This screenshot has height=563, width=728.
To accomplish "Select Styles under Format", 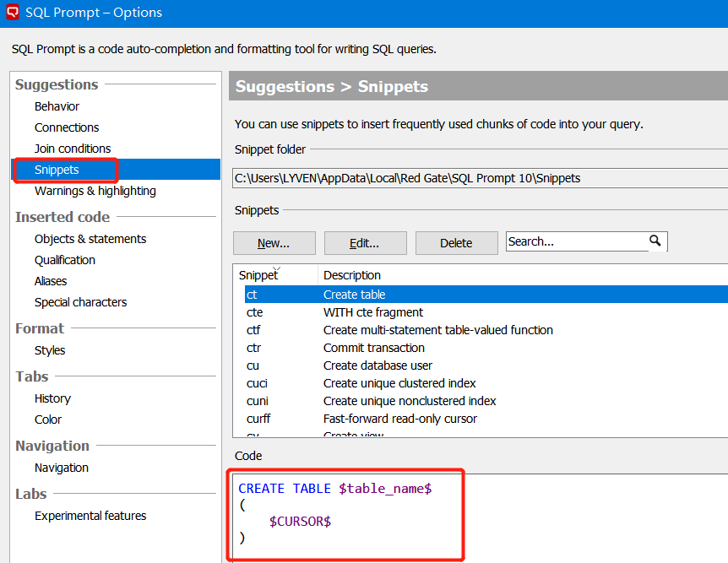I will pyautogui.click(x=49, y=349).
